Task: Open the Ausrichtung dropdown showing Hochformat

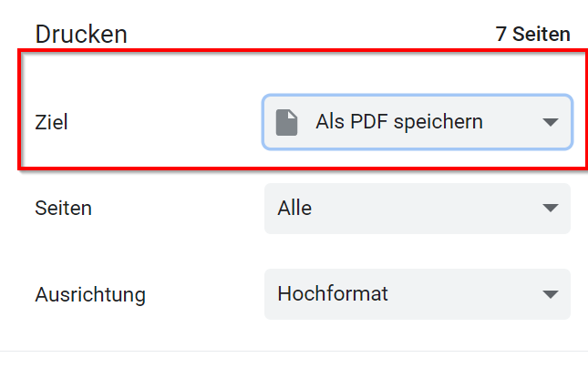Action: 418,294
